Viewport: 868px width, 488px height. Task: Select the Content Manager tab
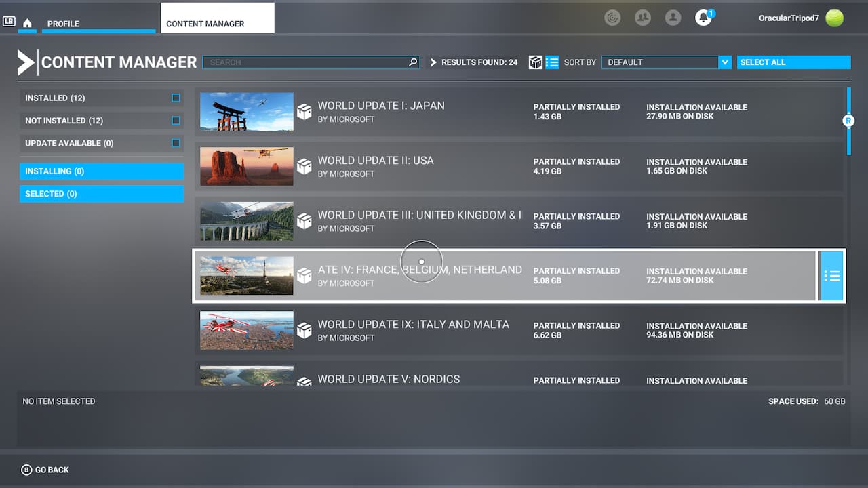(x=218, y=18)
